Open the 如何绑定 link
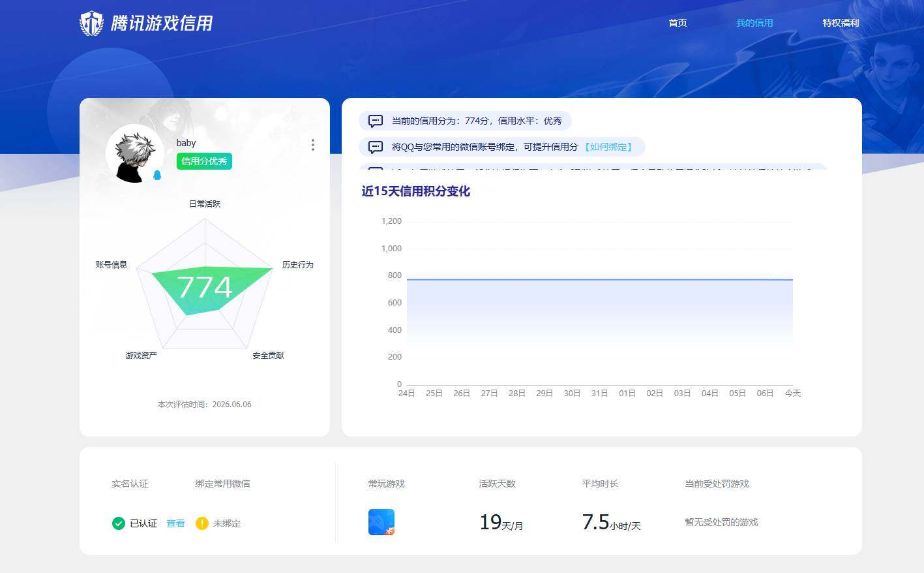 coord(608,147)
